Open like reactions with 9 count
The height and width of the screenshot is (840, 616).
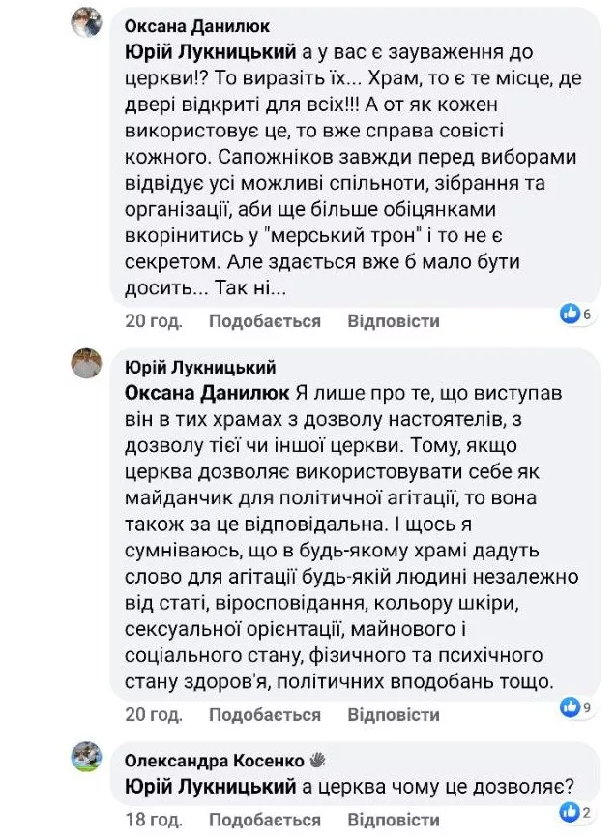576,707
